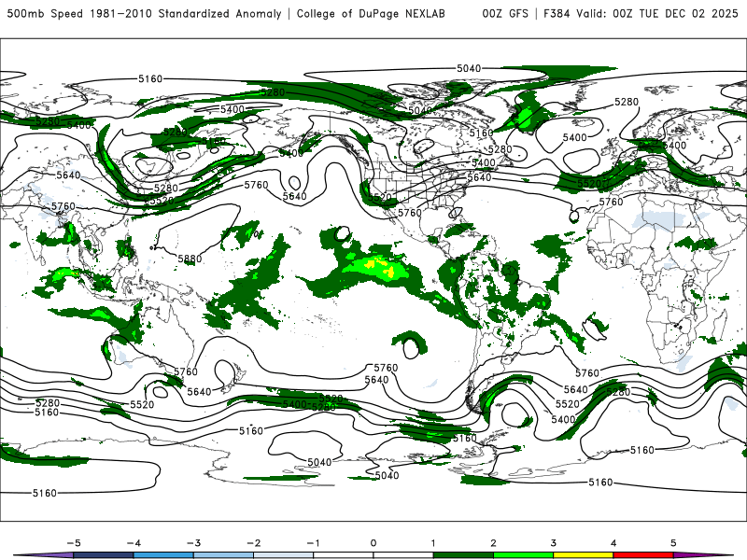Click the dark green 1 to 2 colorbar segment
The height and width of the screenshot is (560, 747).
[463, 555]
